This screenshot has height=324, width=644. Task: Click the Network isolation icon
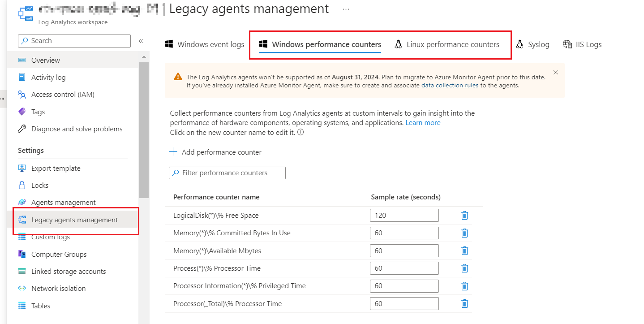pos(22,288)
